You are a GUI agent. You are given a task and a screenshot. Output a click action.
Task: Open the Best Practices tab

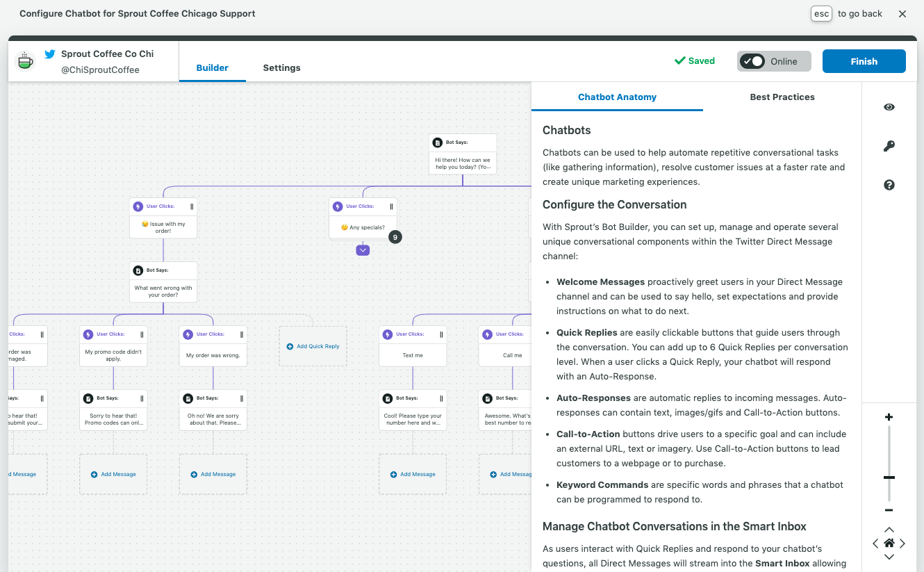[782, 97]
